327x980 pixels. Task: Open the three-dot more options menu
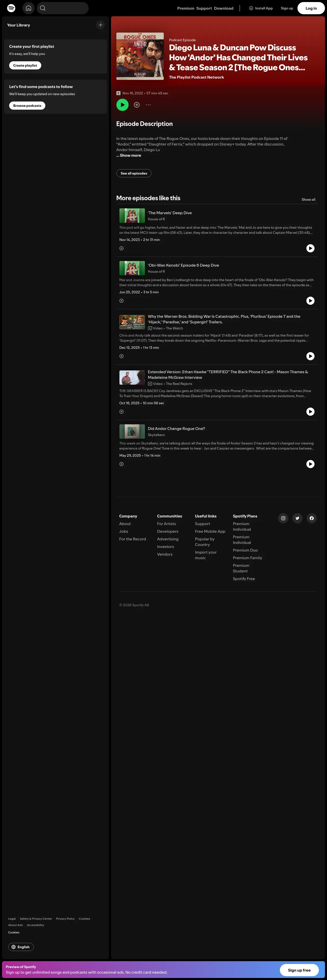pyautogui.click(x=148, y=105)
